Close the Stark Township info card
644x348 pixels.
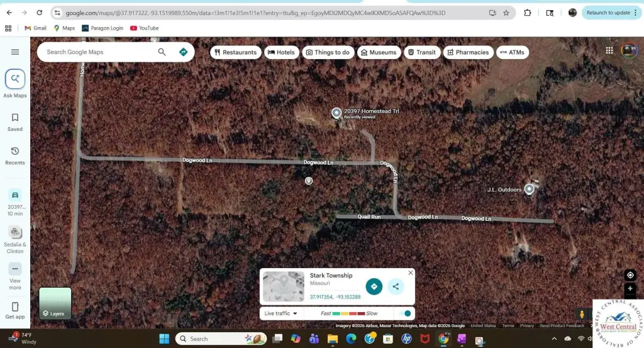[x=411, y=273]
